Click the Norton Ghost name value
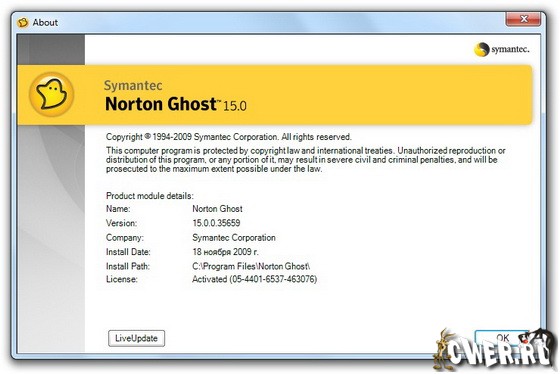560x374 pixels. tap(218, 209)
